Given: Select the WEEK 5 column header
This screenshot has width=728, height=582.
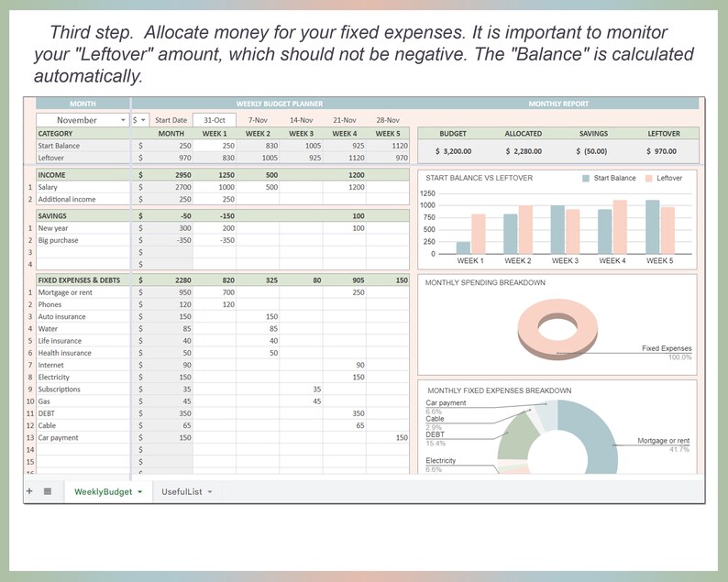Looking at the screenshot, I should [x=388, y=133].
